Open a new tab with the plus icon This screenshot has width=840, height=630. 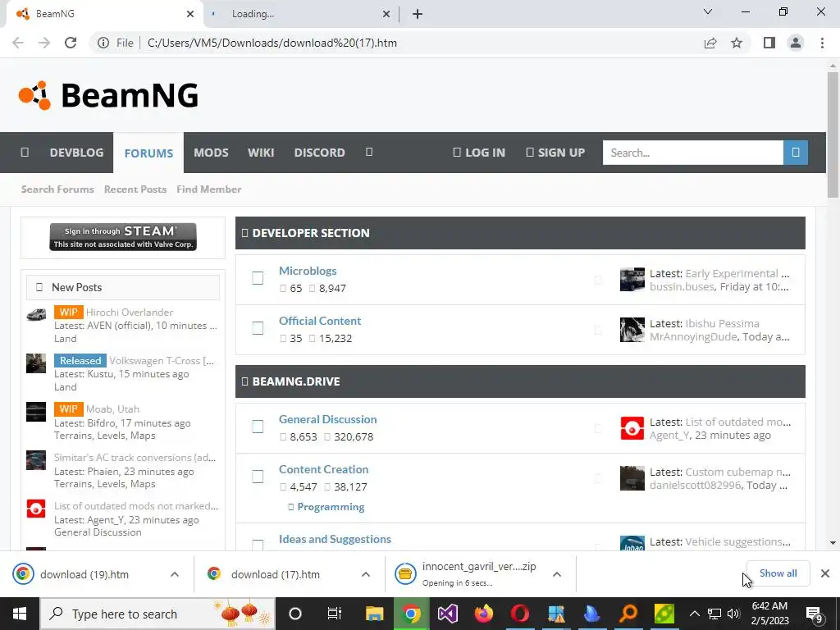418,15
